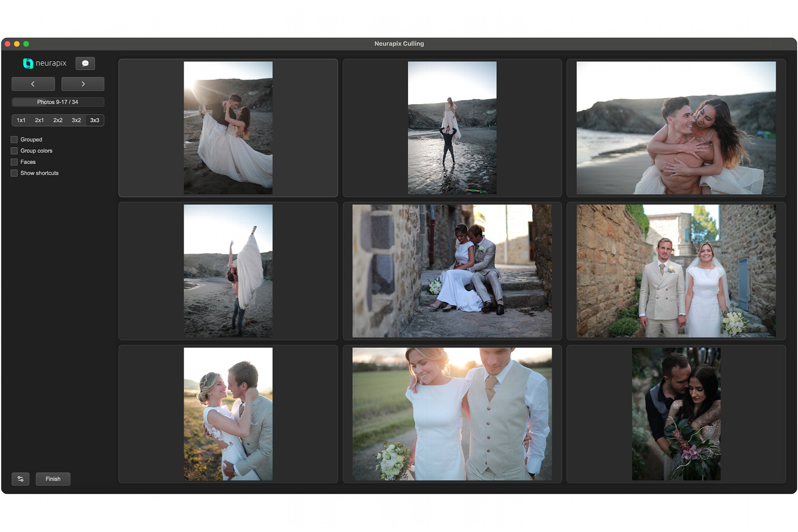The image size is (798, 532).
Task: Minimize the Neurapix Culling window
Action: 17,44
